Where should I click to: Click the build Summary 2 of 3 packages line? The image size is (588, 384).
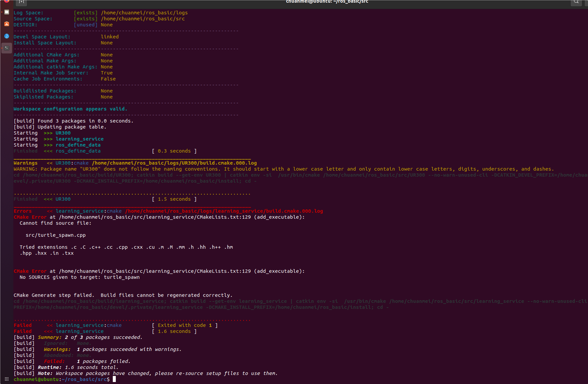[78, 337]
